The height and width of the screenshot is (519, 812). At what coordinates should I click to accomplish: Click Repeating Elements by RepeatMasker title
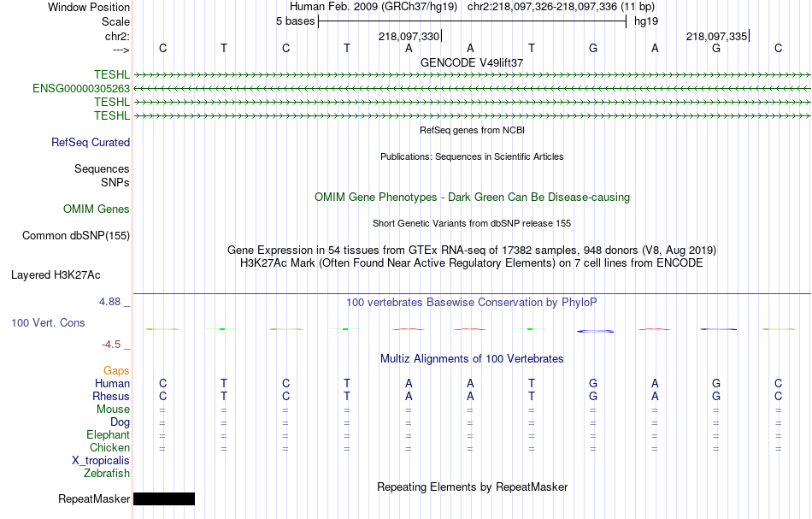pos(473,487)
